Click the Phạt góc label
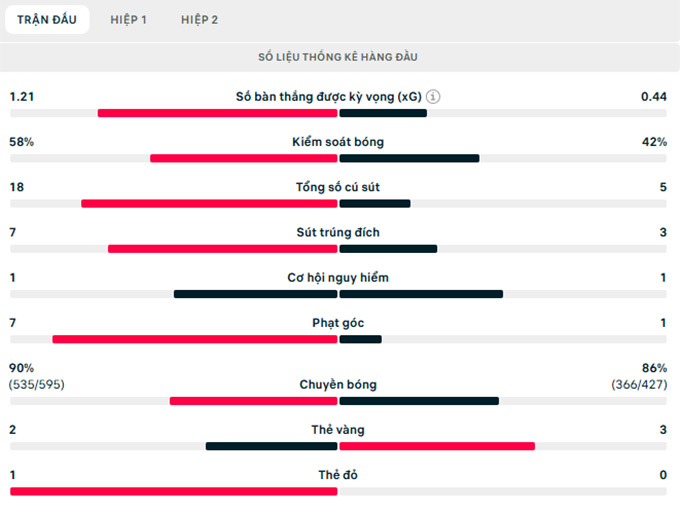 pos(338,323)
